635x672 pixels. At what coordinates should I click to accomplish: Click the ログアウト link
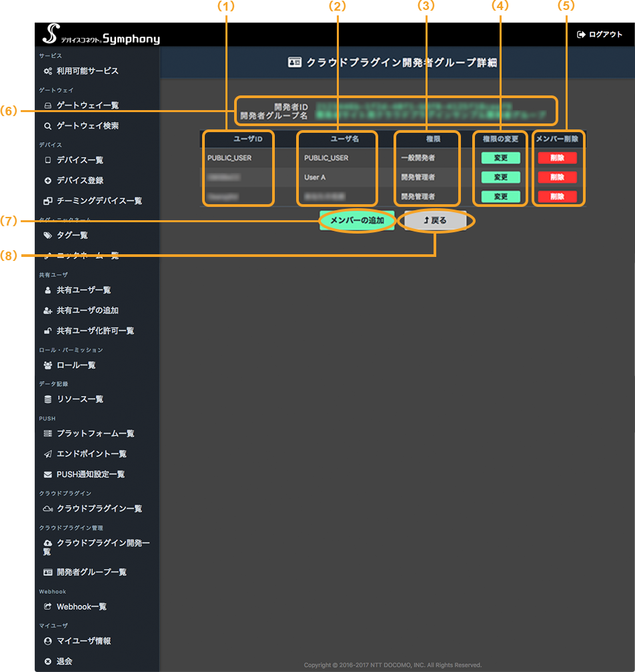[600, 35]
